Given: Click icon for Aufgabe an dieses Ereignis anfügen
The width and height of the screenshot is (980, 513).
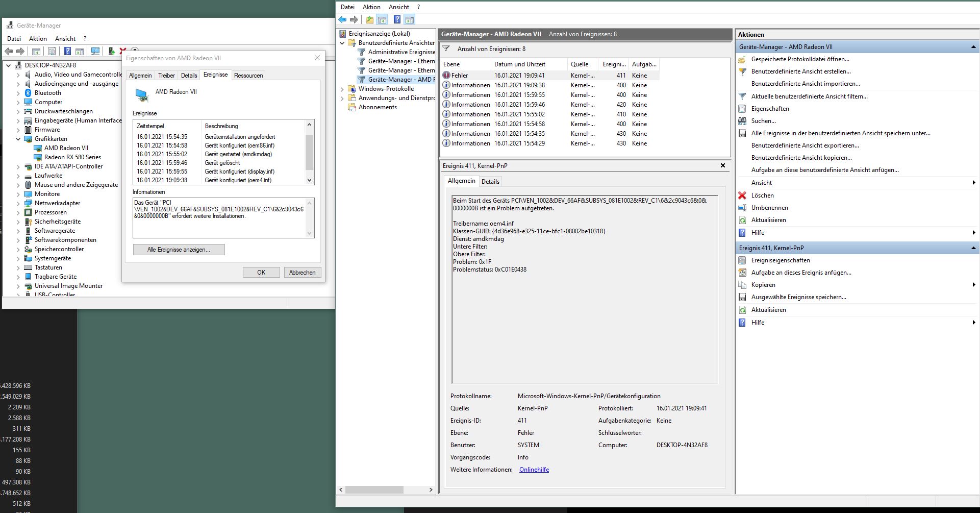Looking at the screenshot, I should click(x=742, y=273).
